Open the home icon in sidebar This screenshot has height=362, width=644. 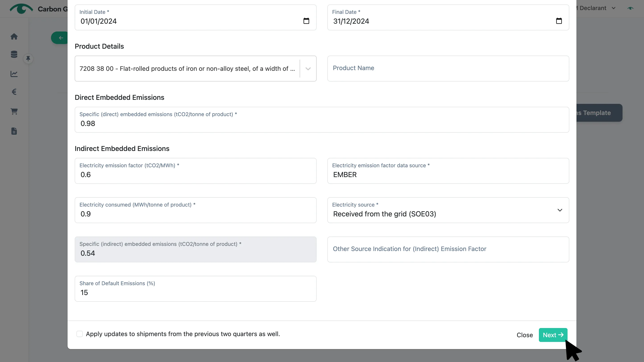(x=14, y=36)
